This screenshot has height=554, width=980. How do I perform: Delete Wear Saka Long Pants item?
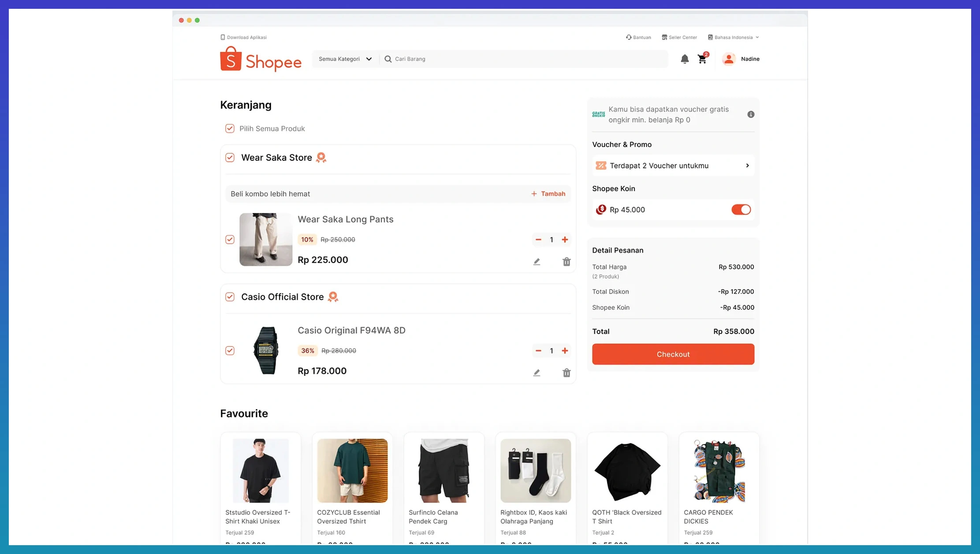point(566,262)
